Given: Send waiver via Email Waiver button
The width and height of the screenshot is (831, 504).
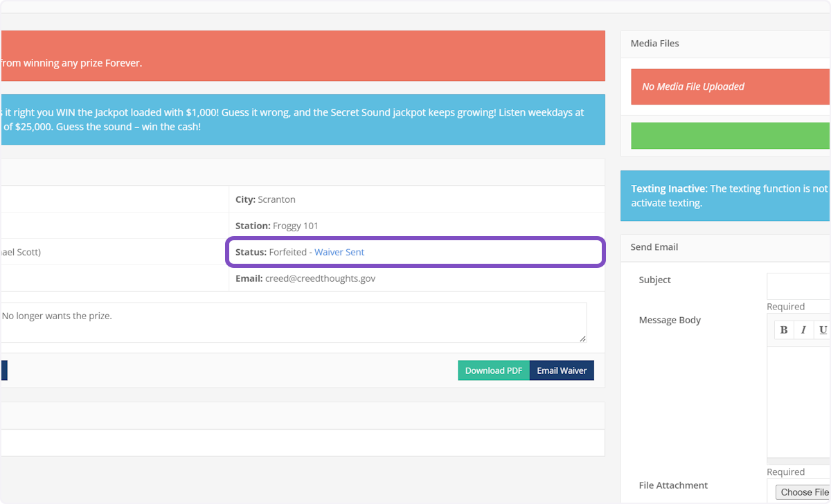Looking at the screenshot, I should pyautogui.click(x=562, y=370).
